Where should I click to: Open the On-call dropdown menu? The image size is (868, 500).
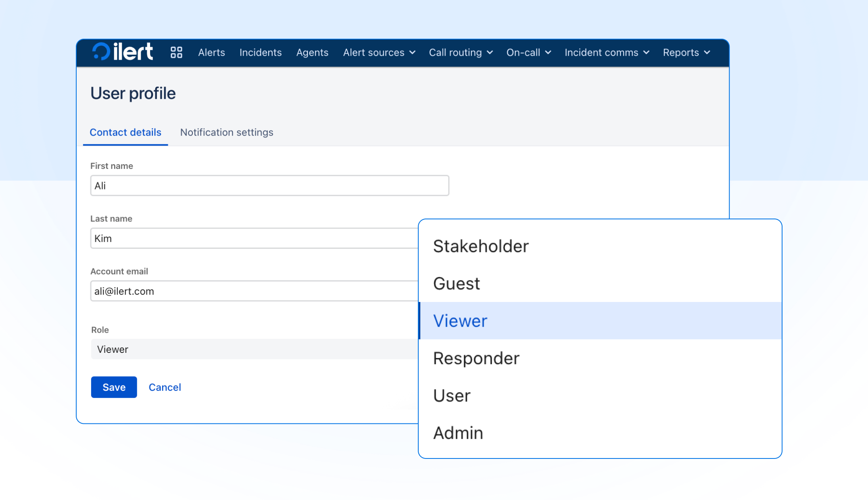pyautogui.click(x=528, y=52)
